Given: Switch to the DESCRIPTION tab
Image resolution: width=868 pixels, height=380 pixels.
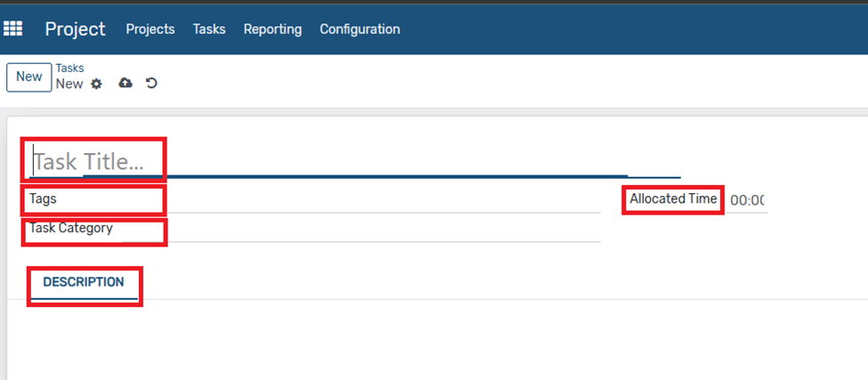Looking at the screenshot, I should point(84,283).
